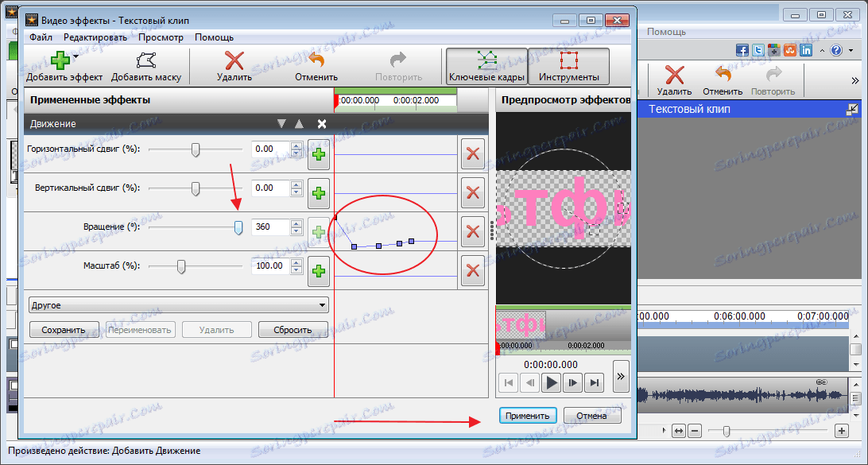The image size is (868, 465).
Task: Click the Вращение slider handle
Action: pos(238,227)
